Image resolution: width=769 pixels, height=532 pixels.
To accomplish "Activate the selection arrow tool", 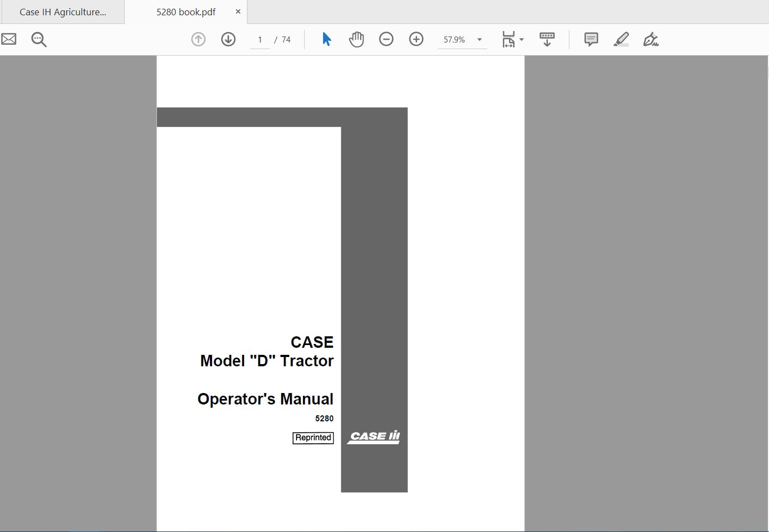I will coord(326,39).
